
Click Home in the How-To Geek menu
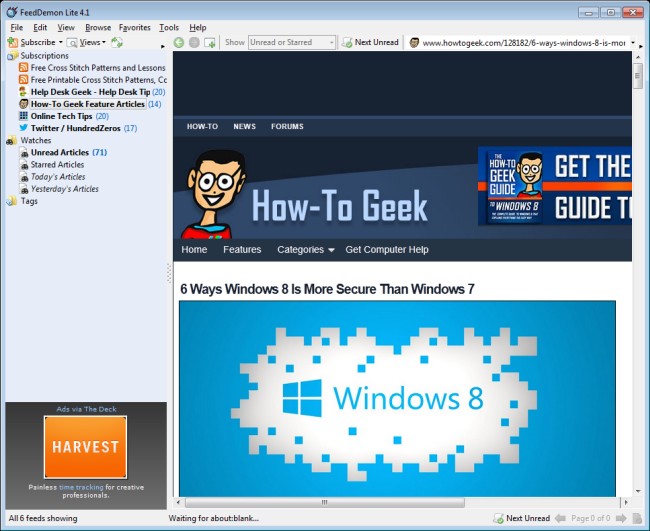coord(194,250)
